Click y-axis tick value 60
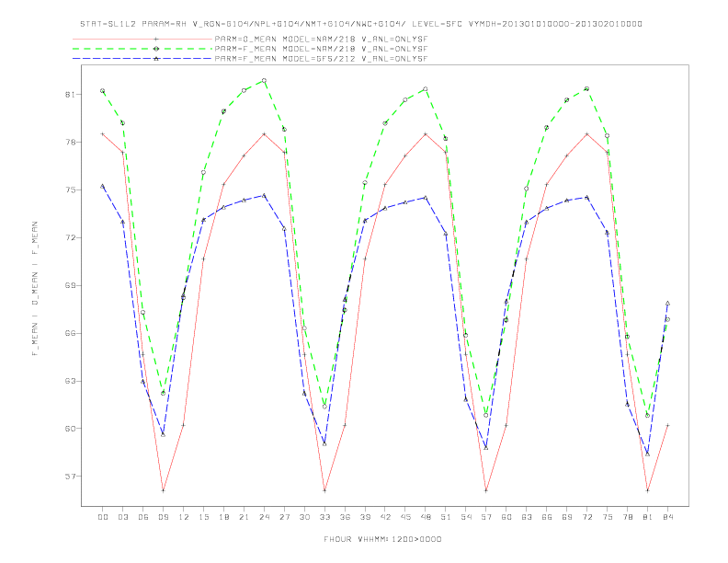 tap(70, 429)
